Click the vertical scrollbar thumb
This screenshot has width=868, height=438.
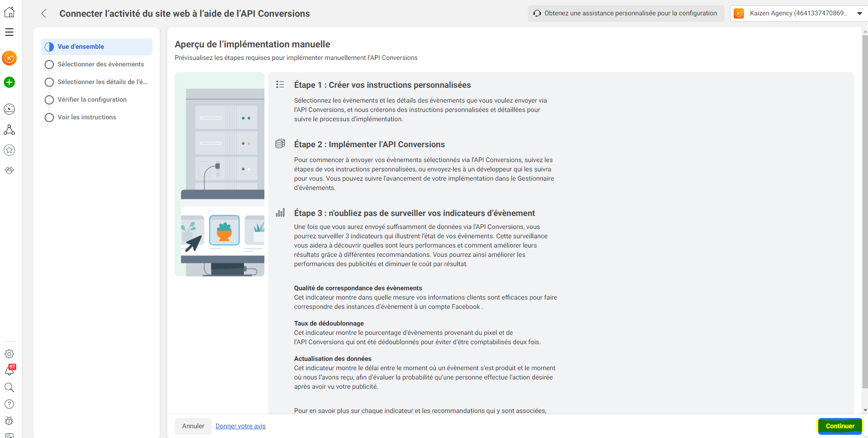click(865, 211)
